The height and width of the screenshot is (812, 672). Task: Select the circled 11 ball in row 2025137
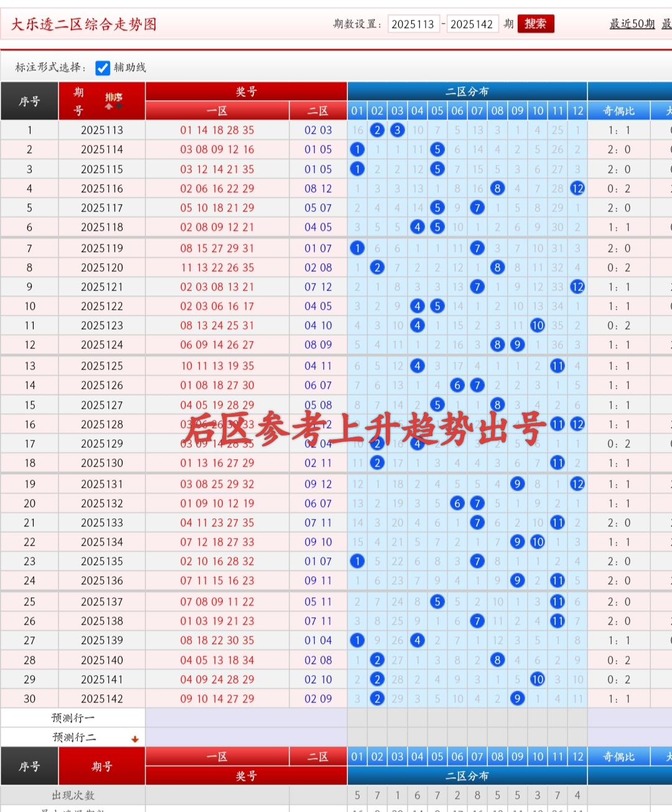(x=558, y=601)
